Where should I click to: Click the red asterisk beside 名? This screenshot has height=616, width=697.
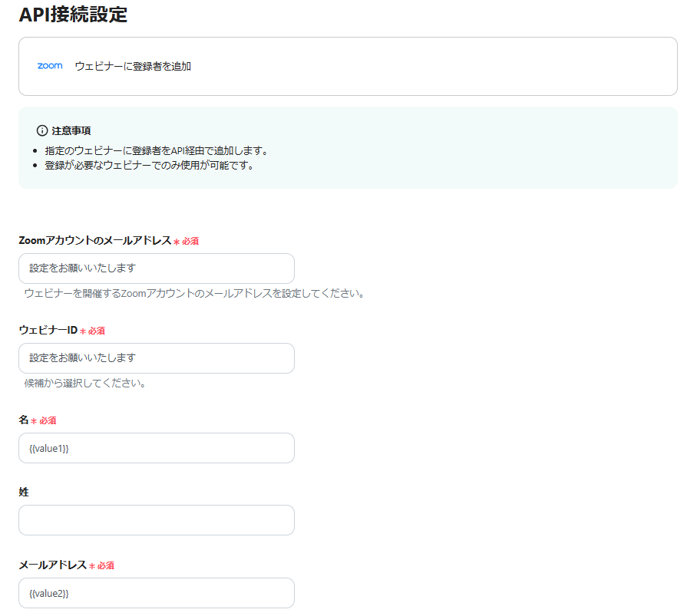click(32, 420)
